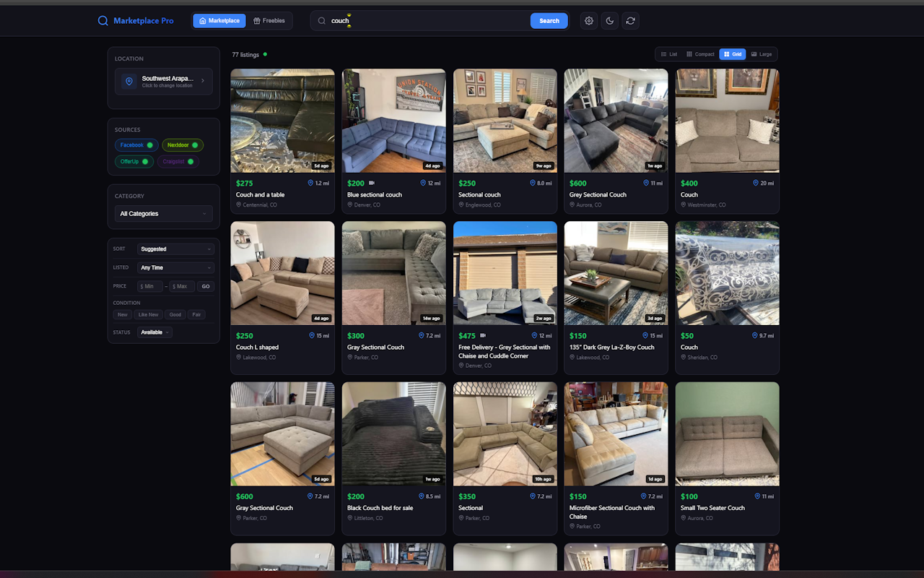Image resolution: width=924 pixels, height=578 pixels.
Task: Select the List view mode
Action: 669,54
